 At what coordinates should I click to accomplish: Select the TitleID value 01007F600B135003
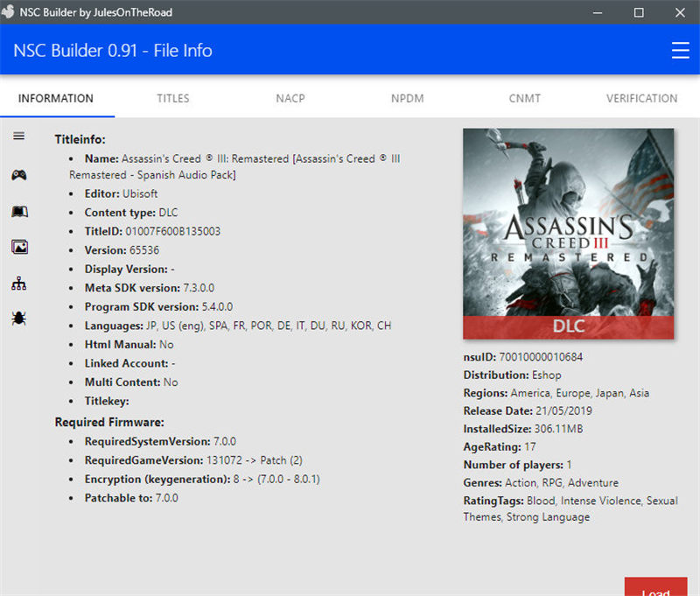click(x=172, y=231)
